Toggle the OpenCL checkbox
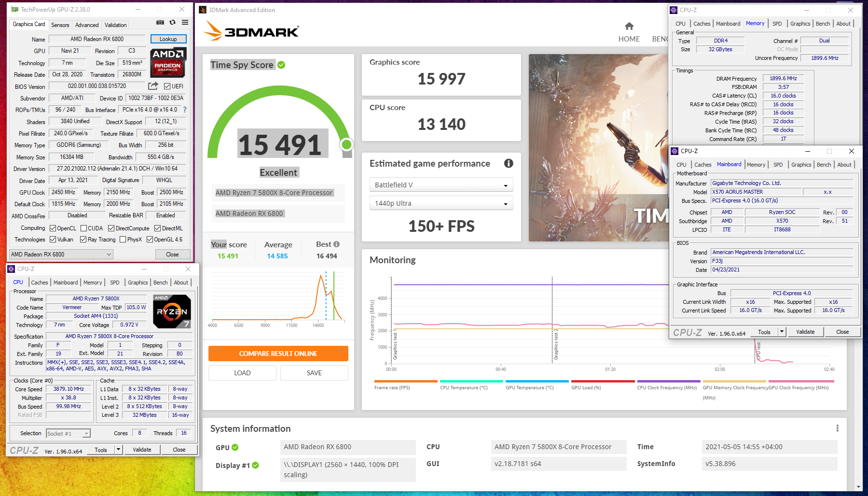 click(53, 228)
